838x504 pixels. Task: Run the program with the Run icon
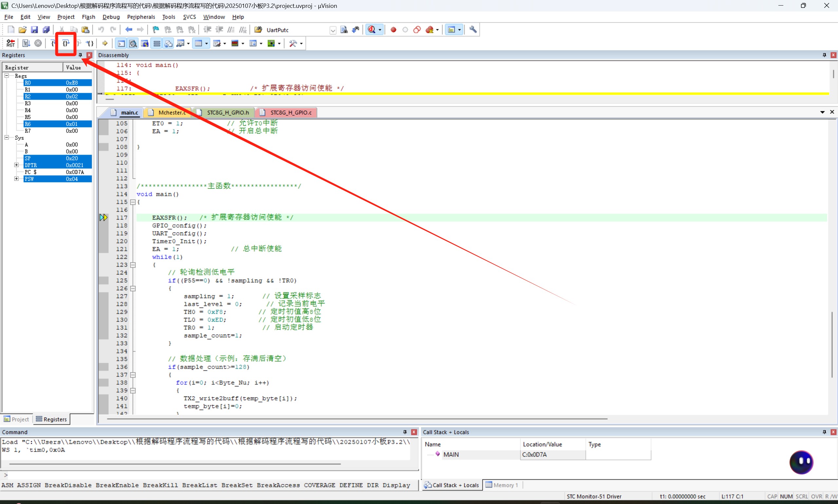pyautogui.click(x=26, y=43)
